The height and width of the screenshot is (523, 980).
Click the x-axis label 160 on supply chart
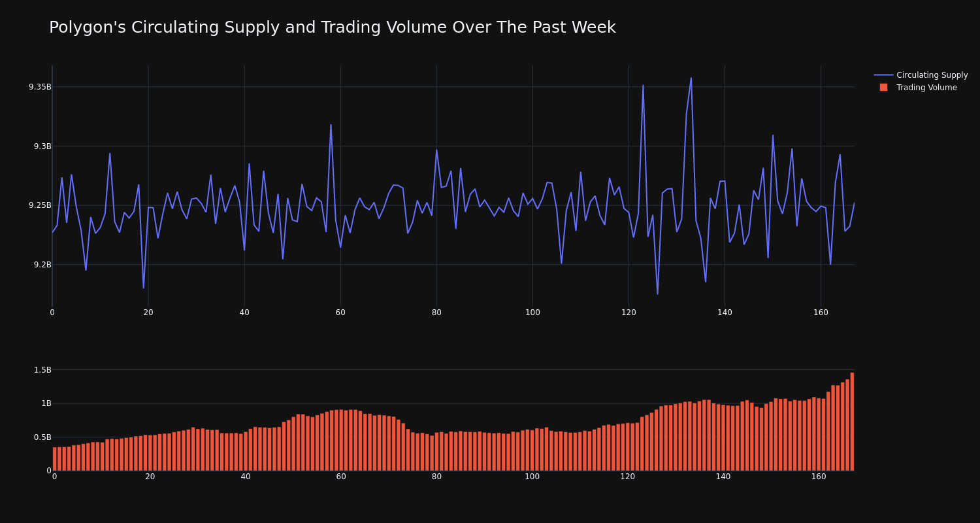[x=821, y=312]
